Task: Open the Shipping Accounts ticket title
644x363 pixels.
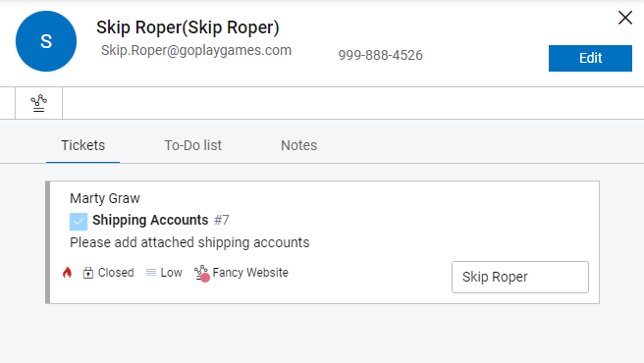Action: [150, 220]
